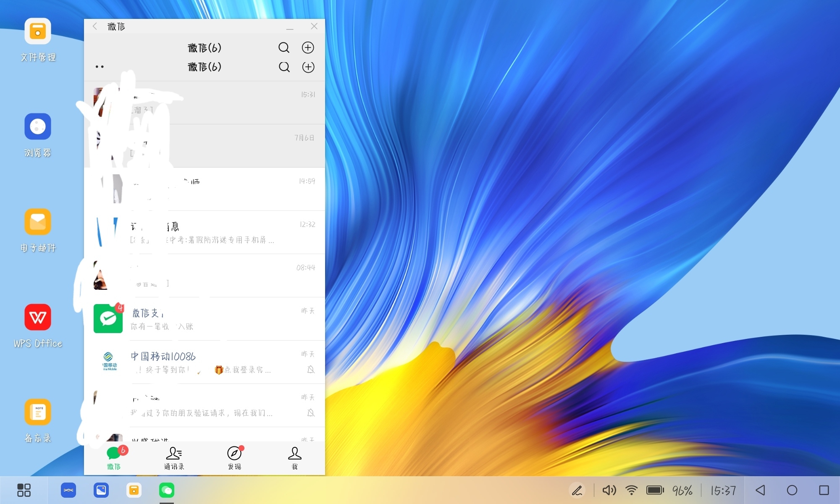Click the back triangle navigation button
This screenshot has height=504, width=840.
coord(760,490)
